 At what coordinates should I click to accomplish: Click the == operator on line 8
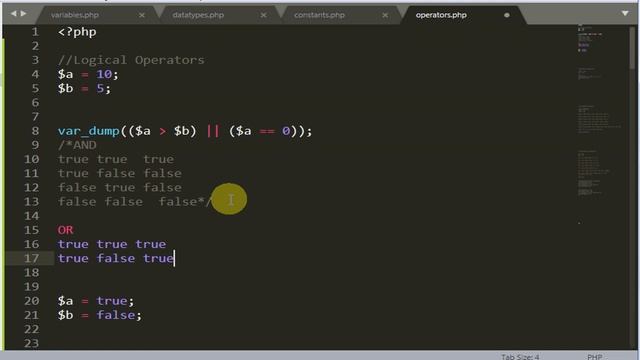coord(267,131)
